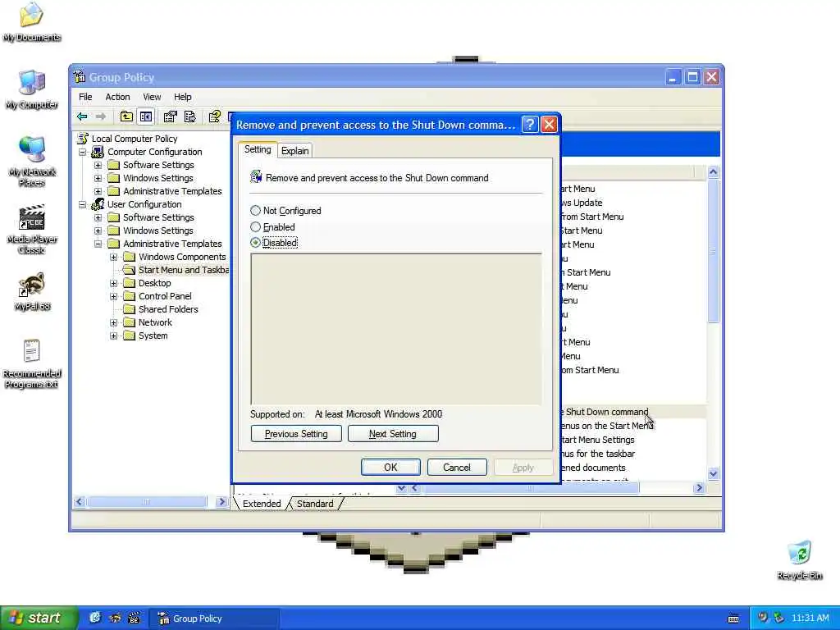Image resolution: width=840 pixels, height=630 pixels.
Task: Open Recommended Programs.txt on the desktop
Action: coord(32,364)
